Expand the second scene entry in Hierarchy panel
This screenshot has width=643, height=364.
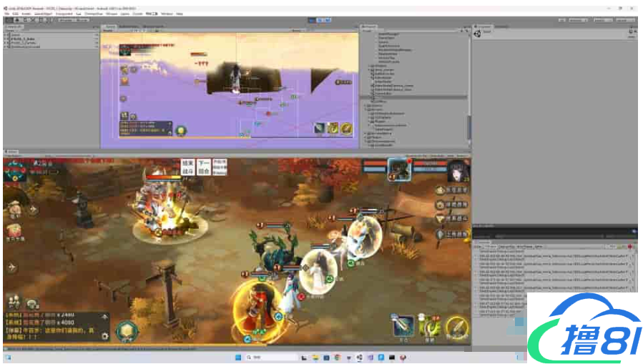point(6,40)
